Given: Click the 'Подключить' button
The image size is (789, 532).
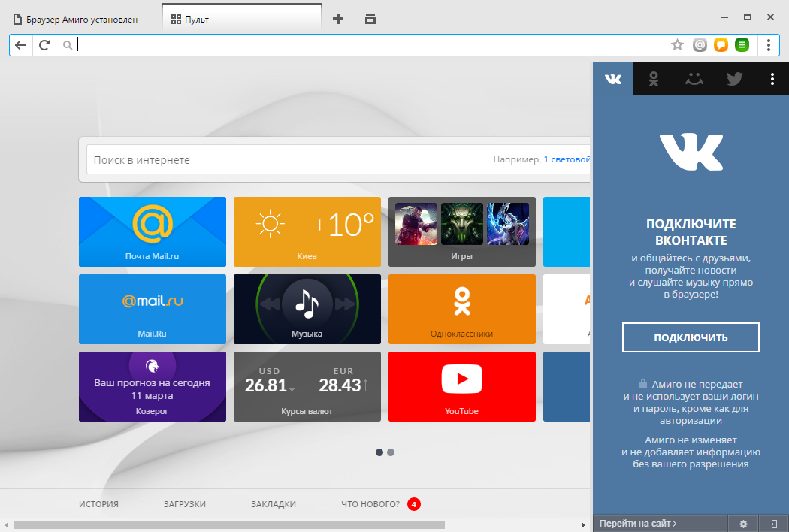Looking at the screenshot, I should (691, 337).
